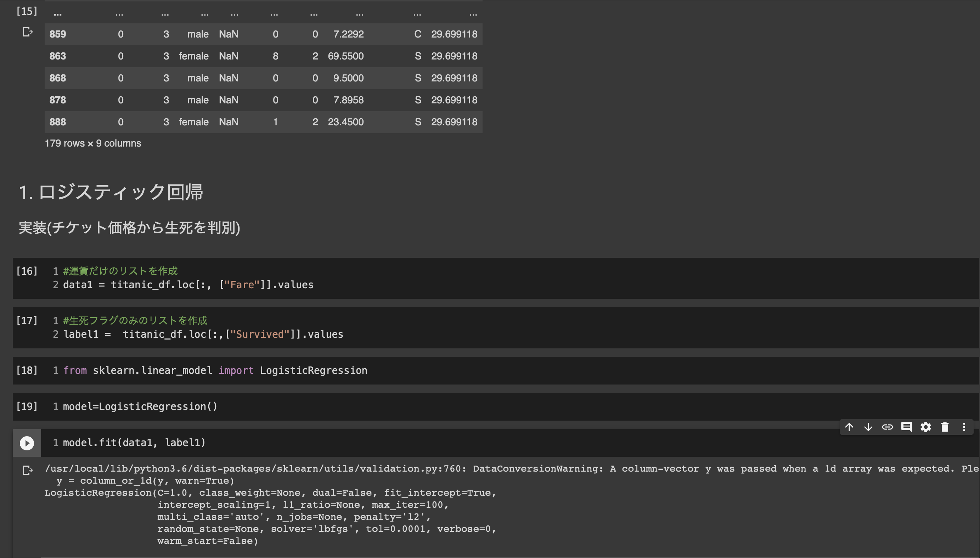This screenshot has height=558, width=980.
Task: Move cell up with arrow icon
Action: coord(849,427)
